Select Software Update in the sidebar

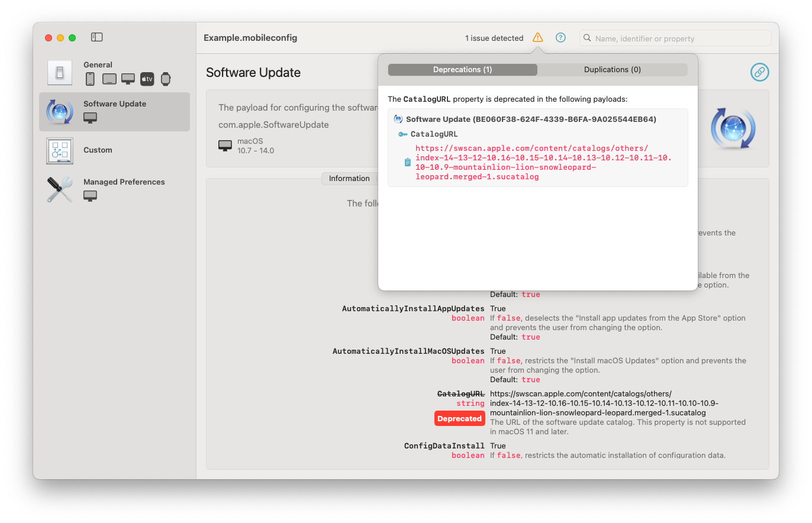114,111
